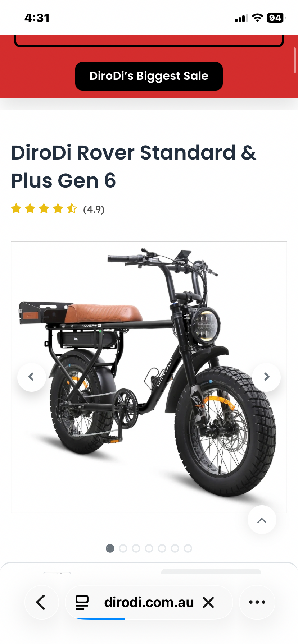Jump to the fifth carousel dot
Screen dimensions: 298x644
coord(162,548)
